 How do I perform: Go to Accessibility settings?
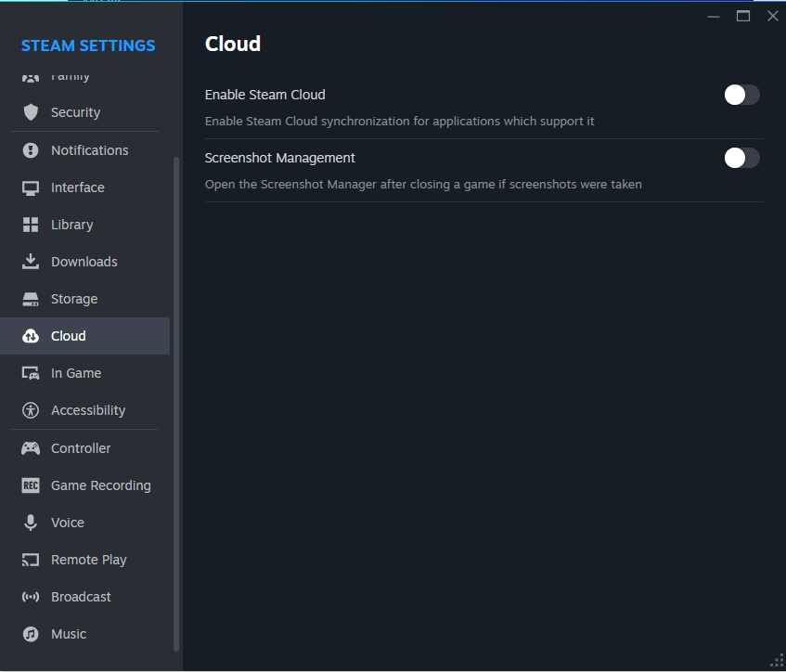(x=88, y=410)
